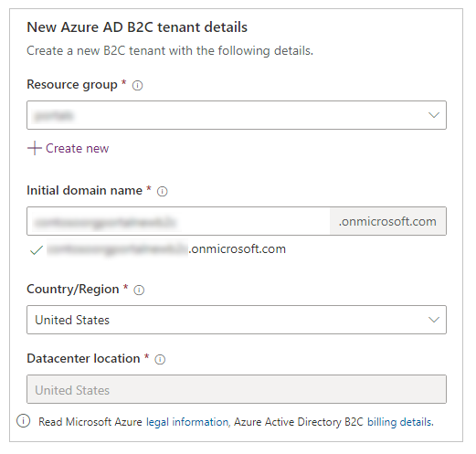Viewport: 476px width, 454px height.
Task: Click the green domain validation checkmark
Action: [x=37, y=250]
